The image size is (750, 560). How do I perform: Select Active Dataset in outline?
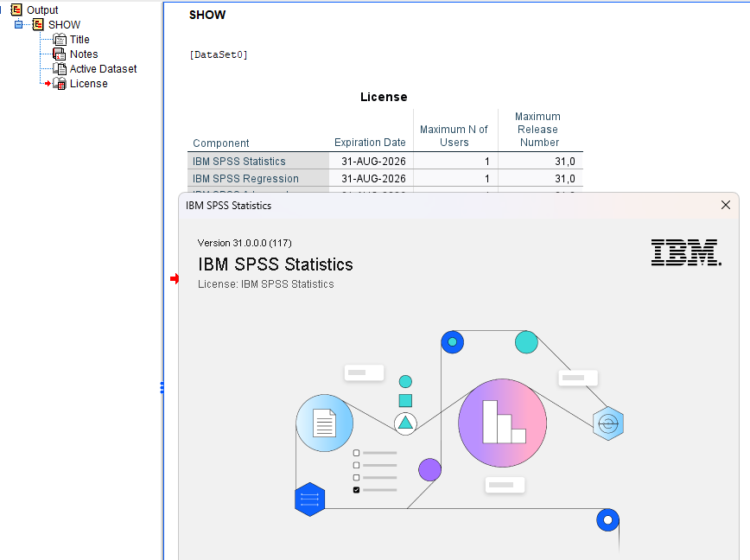coord(104,69)
